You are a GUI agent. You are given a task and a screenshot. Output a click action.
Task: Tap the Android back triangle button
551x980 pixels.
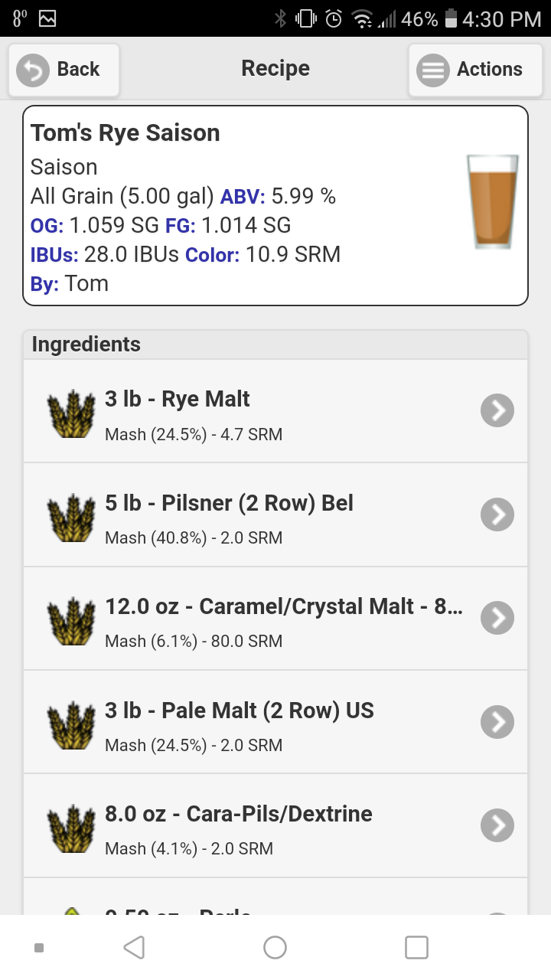click(x=135, y=948)
